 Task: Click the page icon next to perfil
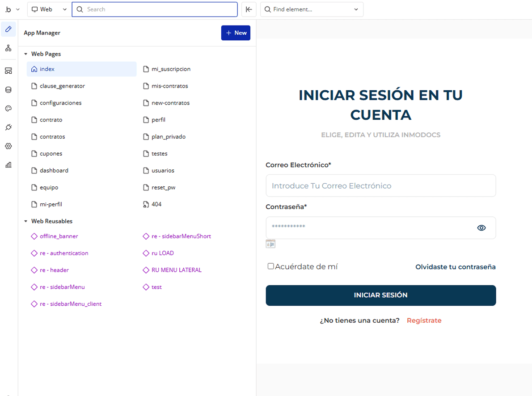coord(146,120)
